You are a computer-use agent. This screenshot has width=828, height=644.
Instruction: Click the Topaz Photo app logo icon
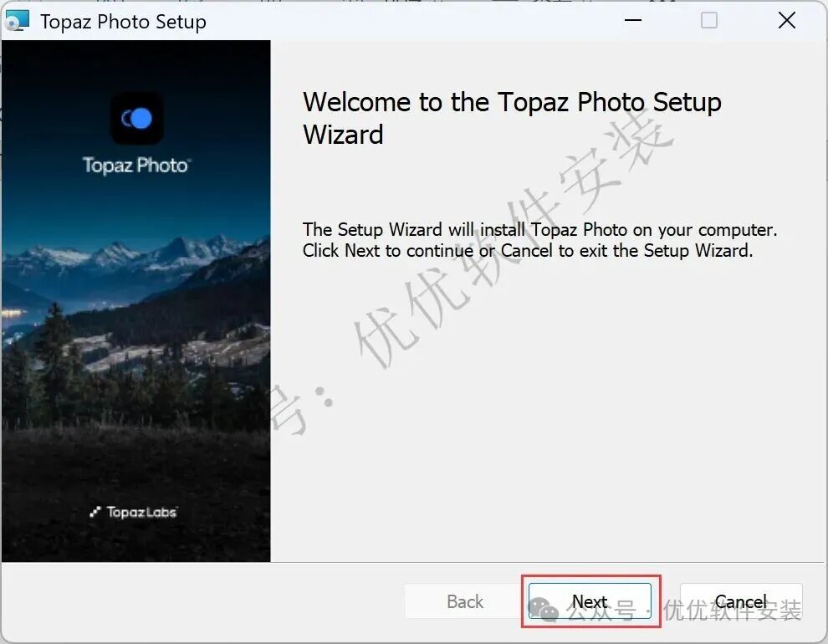[137, 118]
